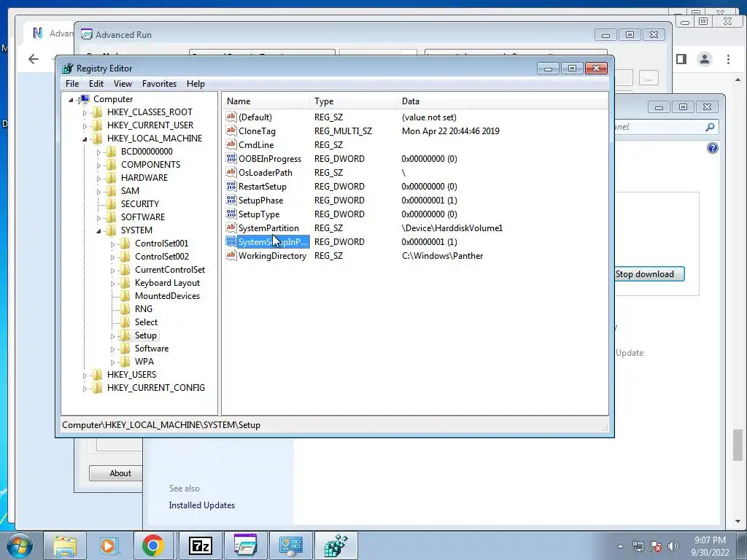Open the Windows Start button

(19, 545)
